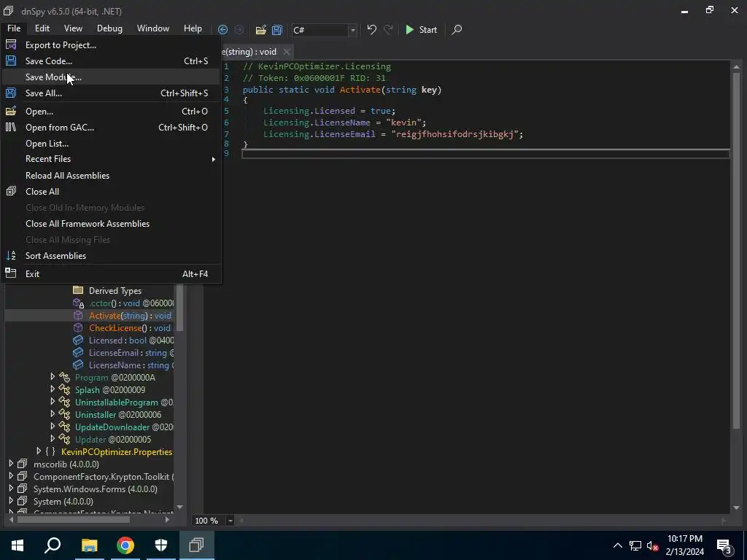Expand the Splash class node
Viewport: 747px width, 560px height.
pos(53,389)
